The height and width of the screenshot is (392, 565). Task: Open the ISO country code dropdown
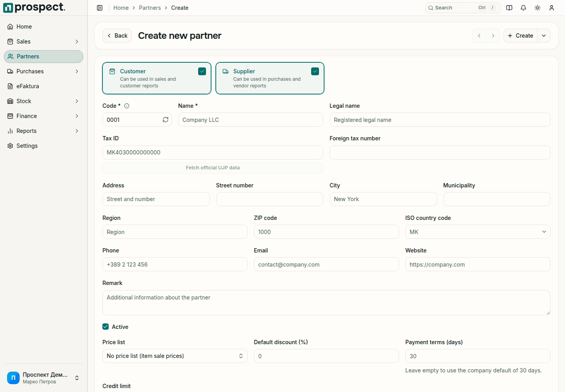tap(478, 232)
